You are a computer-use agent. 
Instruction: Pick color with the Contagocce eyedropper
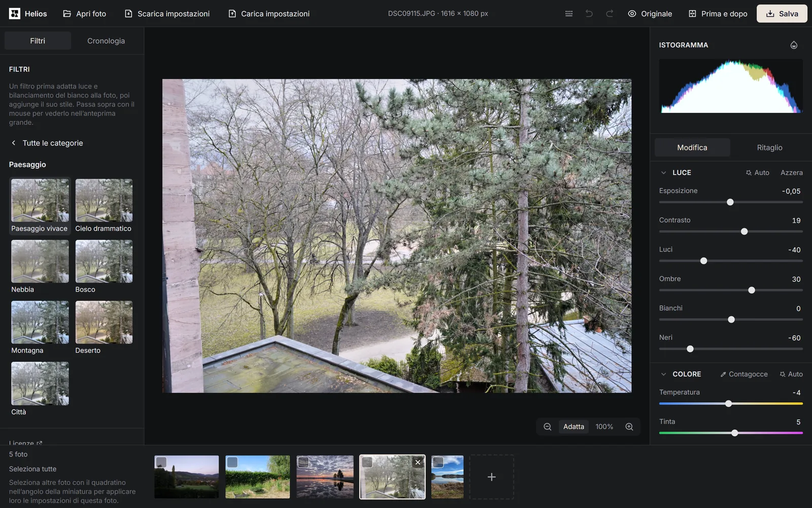pos(744,374)
